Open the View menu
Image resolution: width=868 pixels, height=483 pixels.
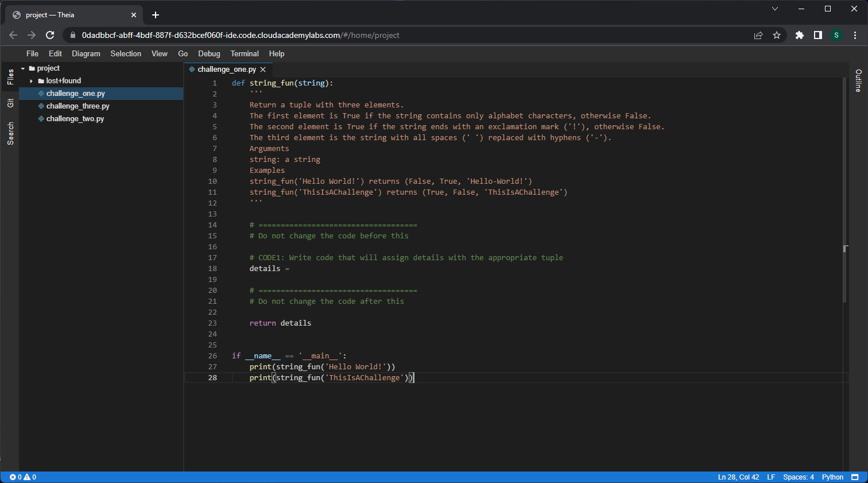[160, 53]
